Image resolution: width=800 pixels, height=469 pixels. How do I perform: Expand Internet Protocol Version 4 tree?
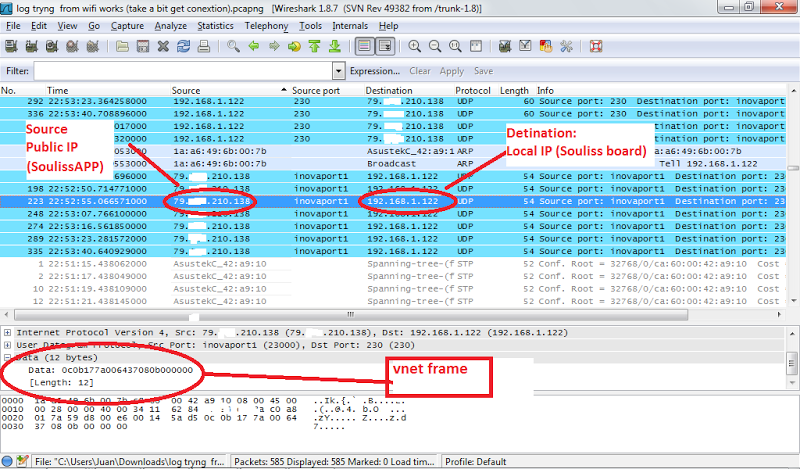tap(7, 333)
